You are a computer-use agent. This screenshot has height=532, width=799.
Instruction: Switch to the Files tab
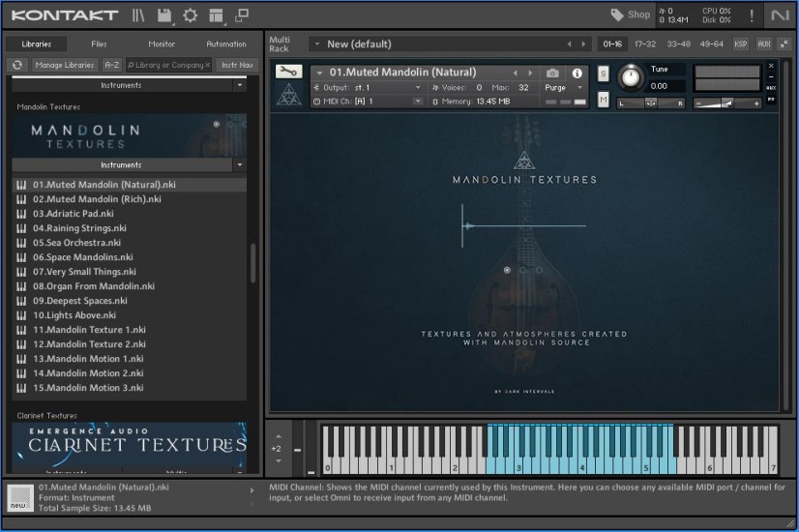pyautogui.click(x=99, y=44)
